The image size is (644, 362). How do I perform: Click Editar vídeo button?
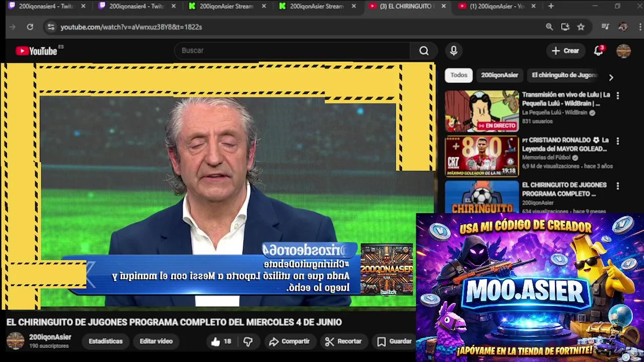[x=156, y=341]
